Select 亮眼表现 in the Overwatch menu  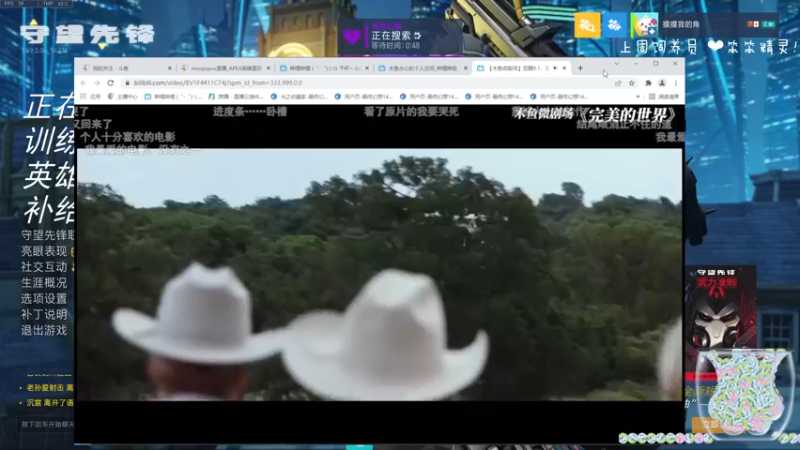click(44, 251)
